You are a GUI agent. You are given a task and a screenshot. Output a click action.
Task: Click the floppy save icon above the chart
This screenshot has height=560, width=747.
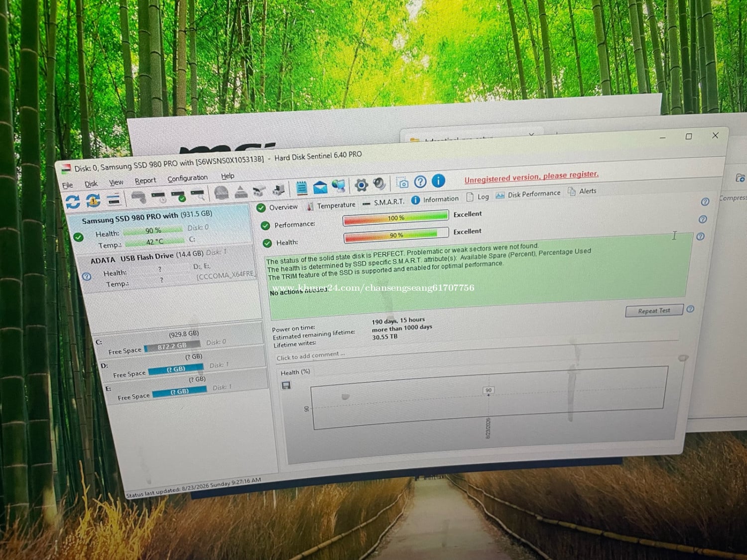(286, 385)
